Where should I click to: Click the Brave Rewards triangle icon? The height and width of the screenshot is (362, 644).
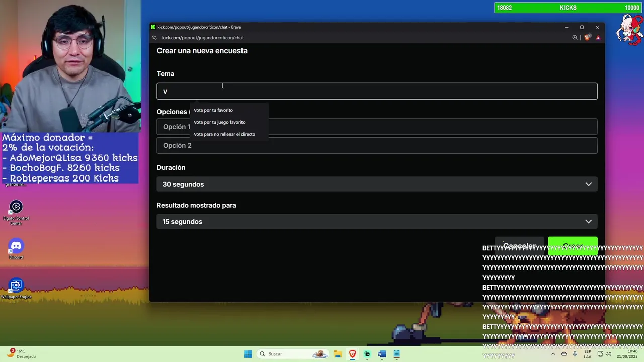click(x=598, y=38)
